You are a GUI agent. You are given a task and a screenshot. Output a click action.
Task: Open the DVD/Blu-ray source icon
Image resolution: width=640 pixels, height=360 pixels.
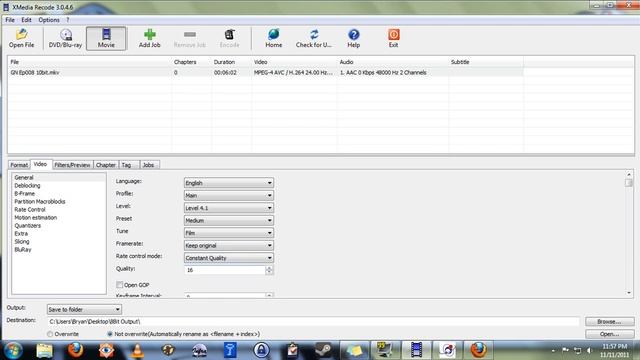tap(65, 38)
